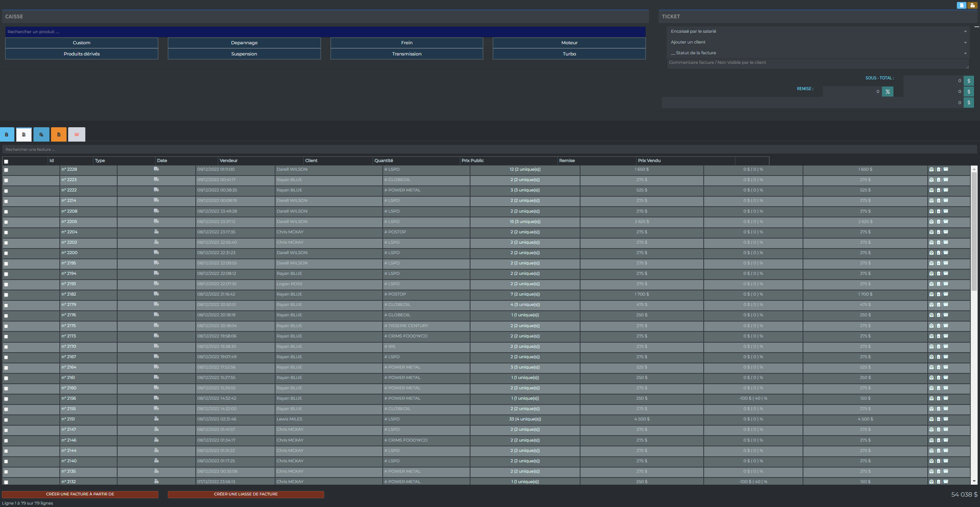Click clipboard-check icon on invoice n° 2156 row
The width and height of the screenshot is (980, 507).
pyautogui.click(x=939, y=398)
